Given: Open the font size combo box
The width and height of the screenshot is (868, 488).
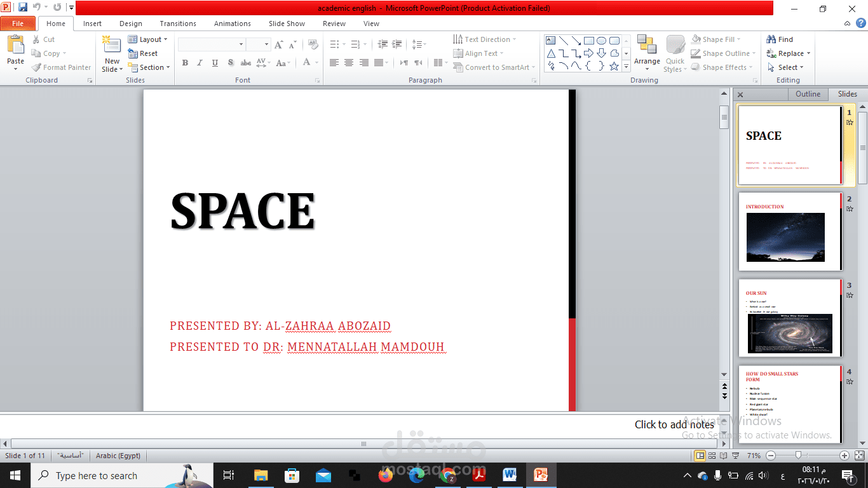Looking at the screenshot, I should pos(259,44).
